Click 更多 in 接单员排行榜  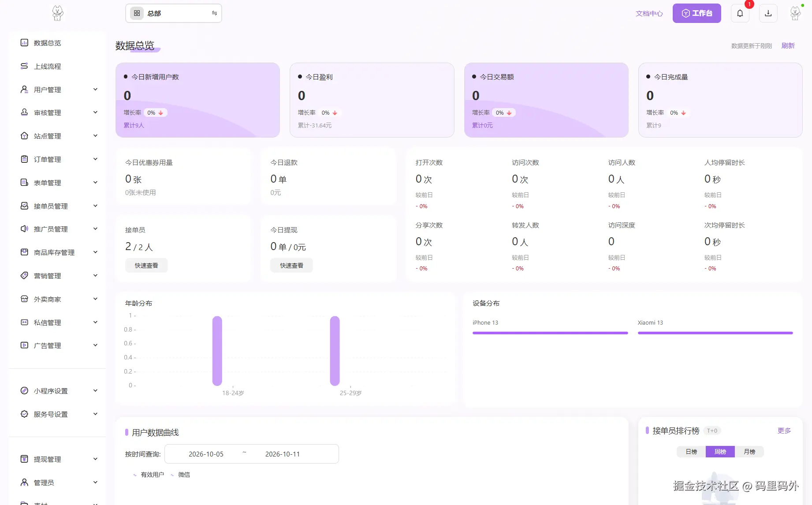coord(784,430)
